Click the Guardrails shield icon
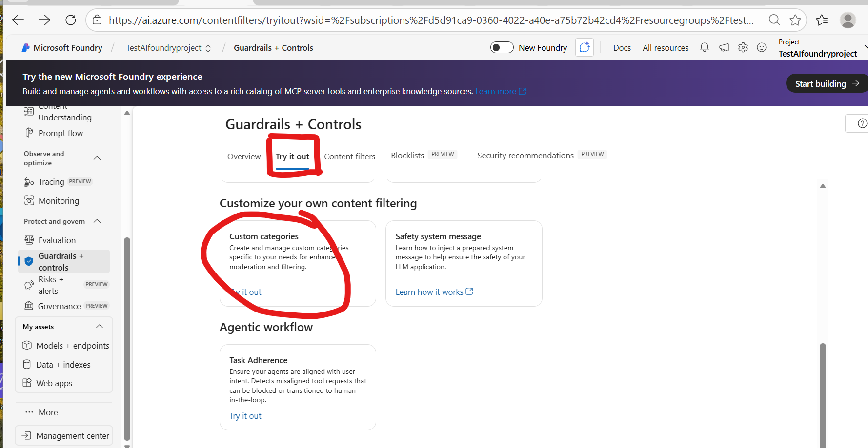This screenshot has height=448, width=868. pos(29,261)
